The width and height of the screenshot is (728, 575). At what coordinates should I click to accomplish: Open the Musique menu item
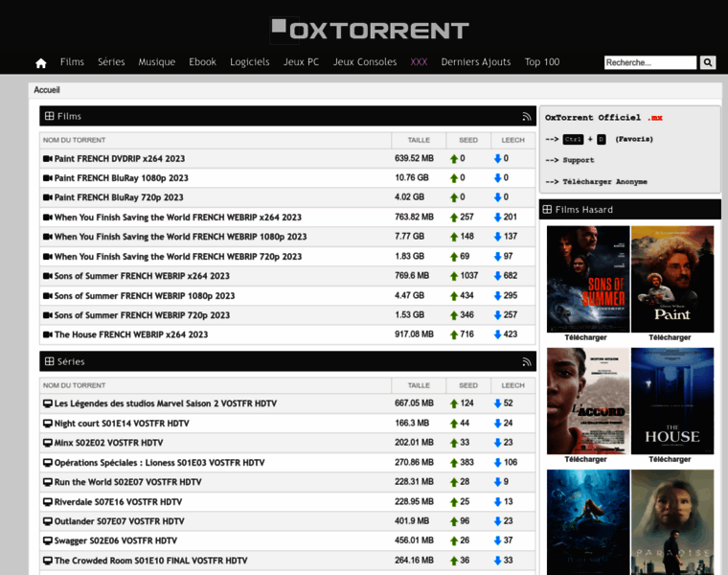coord(157,61)
